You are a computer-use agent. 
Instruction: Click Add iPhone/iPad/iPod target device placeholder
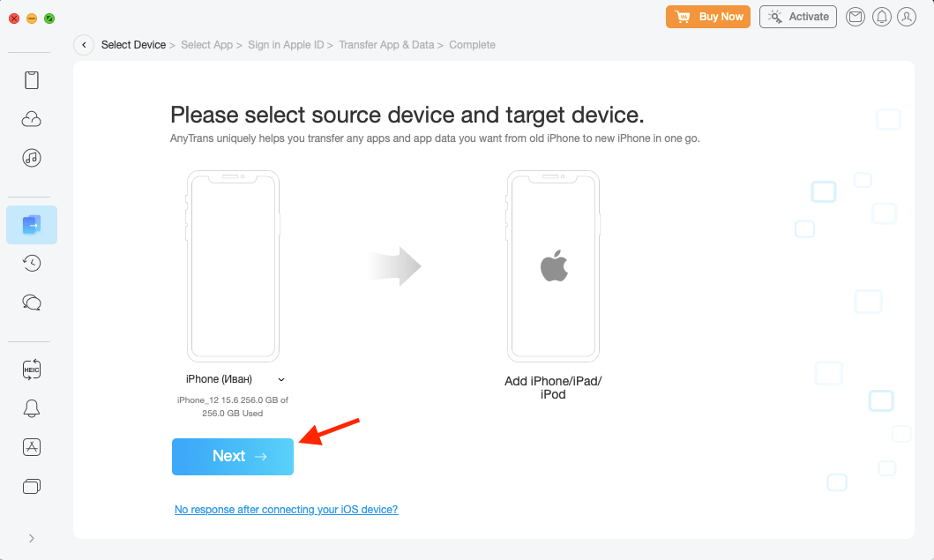[553, 267]
